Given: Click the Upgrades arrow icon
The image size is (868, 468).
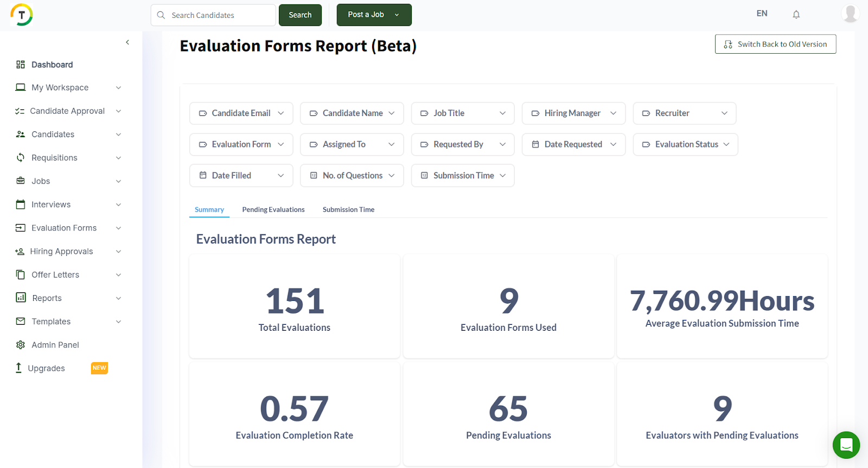Looking at the screenshot, I should (18, 368).
